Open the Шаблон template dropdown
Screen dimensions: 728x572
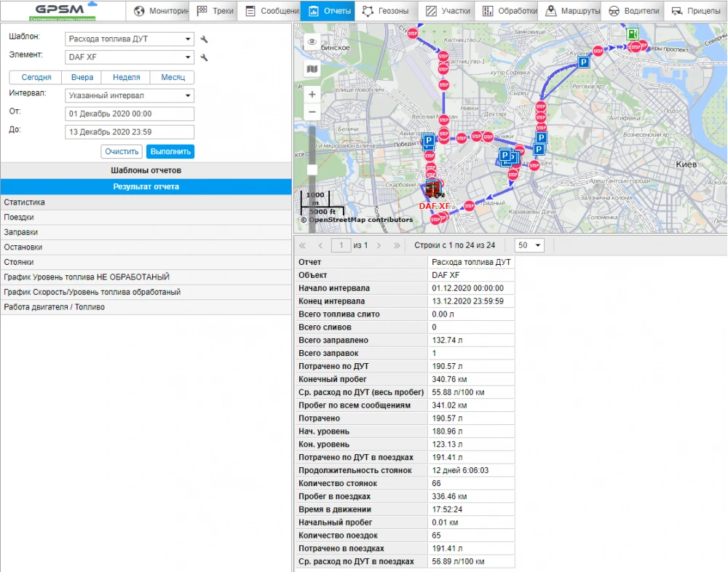[129, 39]
